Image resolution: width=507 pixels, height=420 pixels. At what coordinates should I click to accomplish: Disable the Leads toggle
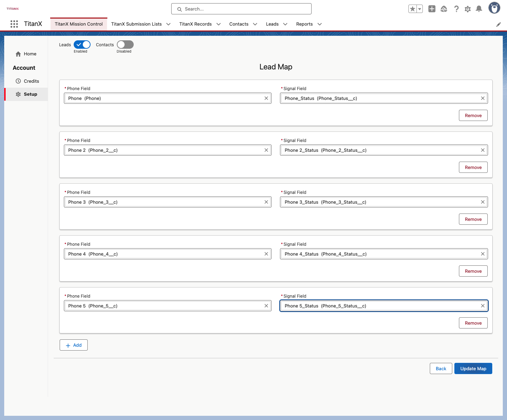(82, 45)
